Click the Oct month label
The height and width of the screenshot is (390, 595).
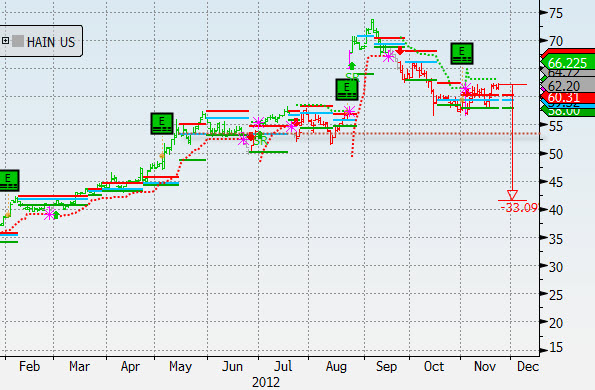tap(434, 366)
